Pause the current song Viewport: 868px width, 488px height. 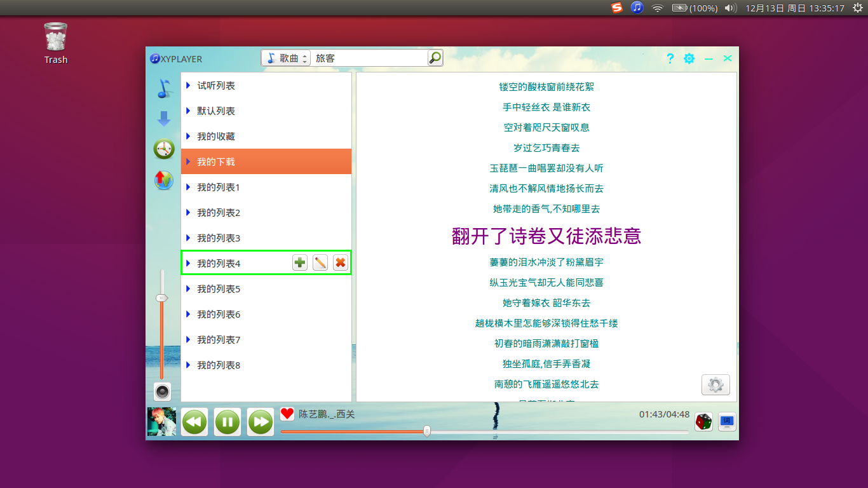click(227, 422)
